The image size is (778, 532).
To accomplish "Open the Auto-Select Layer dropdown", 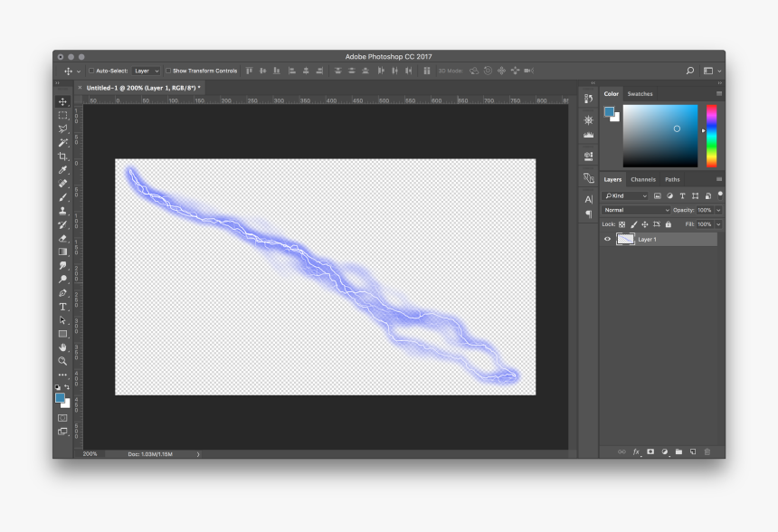I will (145, 70).
